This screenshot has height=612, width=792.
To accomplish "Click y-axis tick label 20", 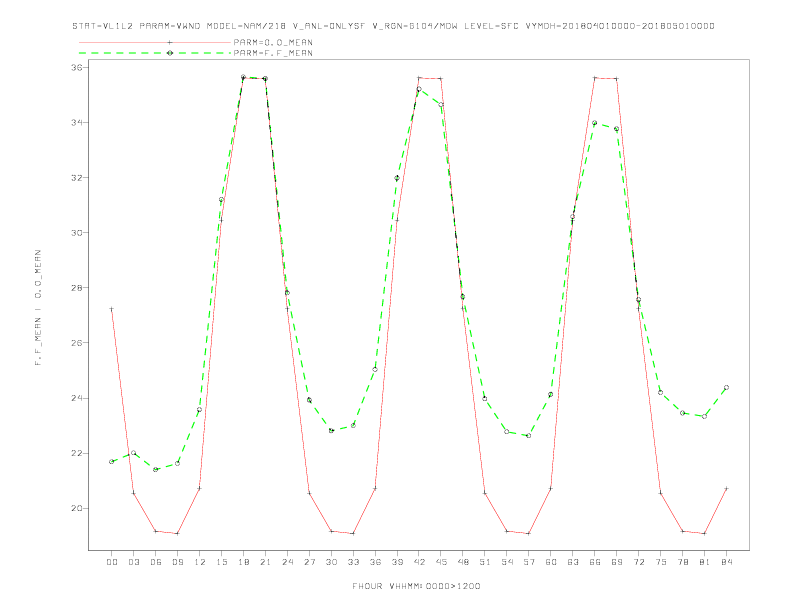I will point(78,508).
